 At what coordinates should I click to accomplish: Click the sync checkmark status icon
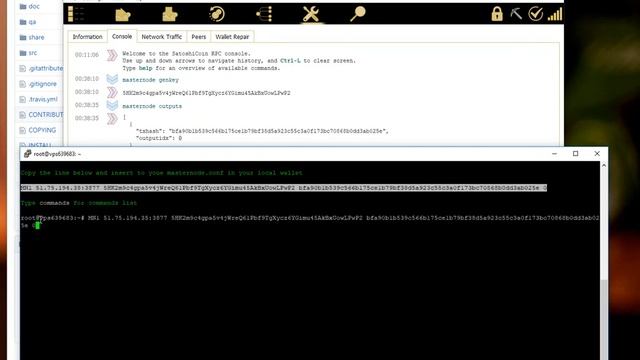pos(535,14)
